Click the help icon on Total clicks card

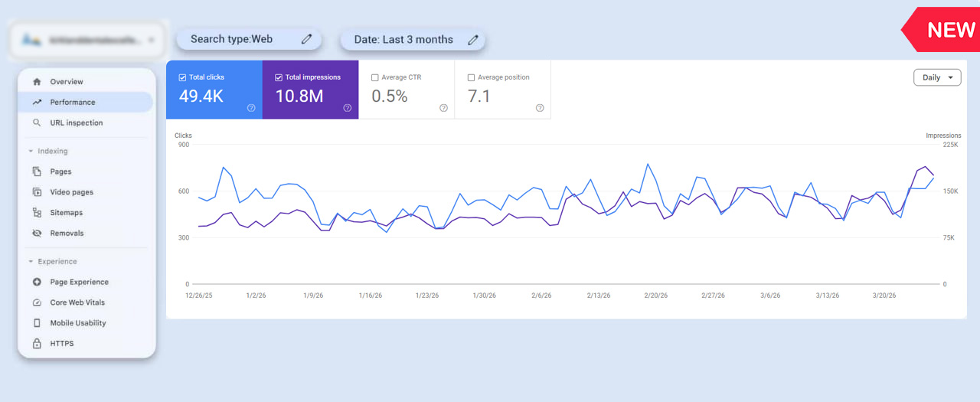click(251, 108)
